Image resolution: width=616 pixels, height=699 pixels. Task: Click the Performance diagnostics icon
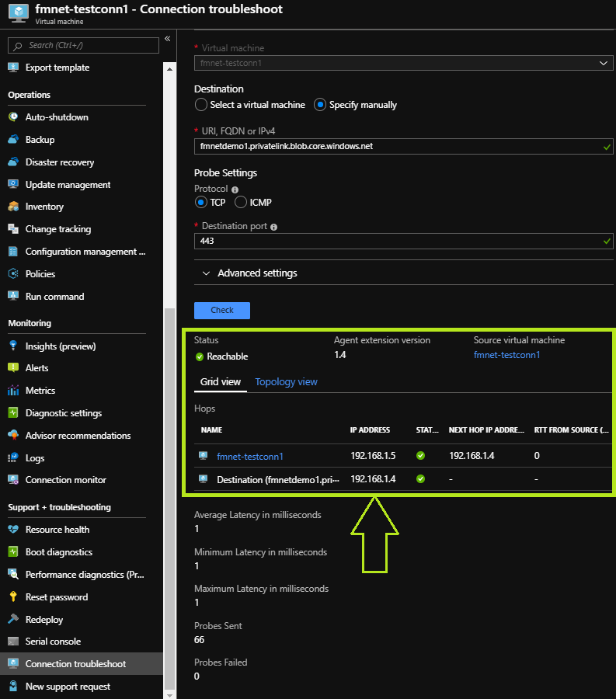point(13,574)
